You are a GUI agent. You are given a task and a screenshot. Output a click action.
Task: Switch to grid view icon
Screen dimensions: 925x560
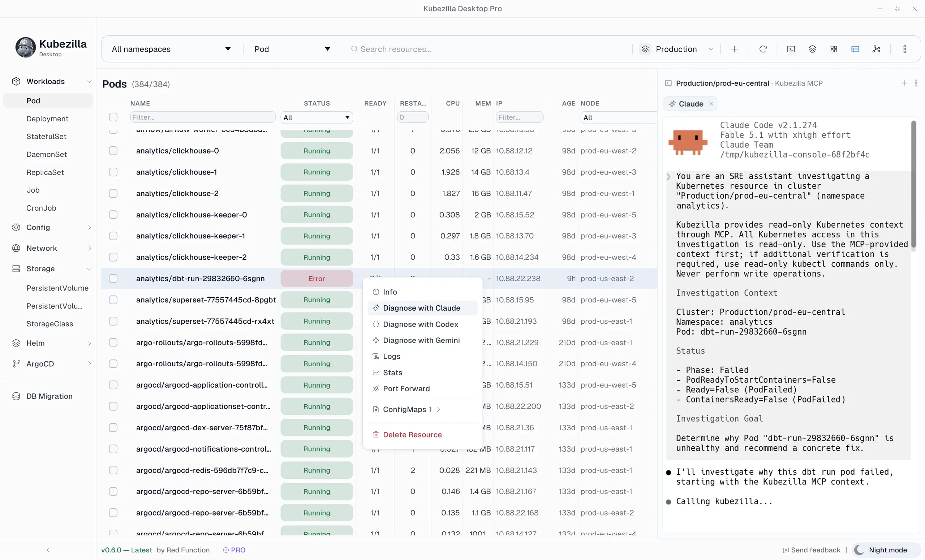click(834, 49)
